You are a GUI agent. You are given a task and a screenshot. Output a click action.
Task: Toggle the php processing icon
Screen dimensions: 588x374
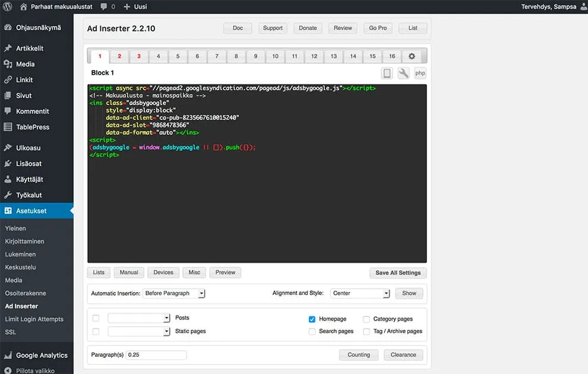tap(420, 73)
